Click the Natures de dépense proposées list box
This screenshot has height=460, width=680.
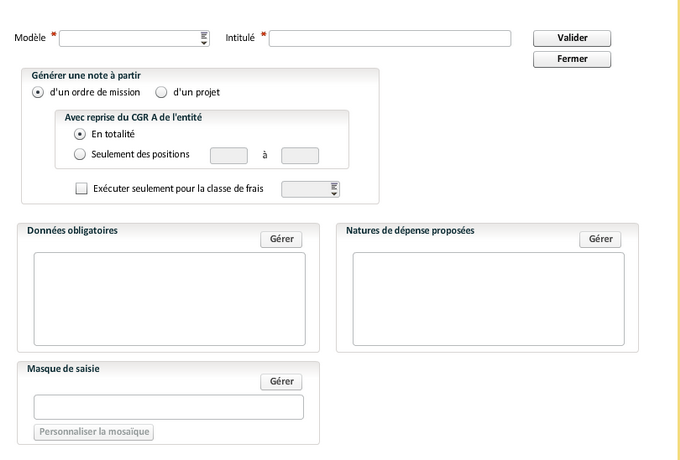[488, 298]
